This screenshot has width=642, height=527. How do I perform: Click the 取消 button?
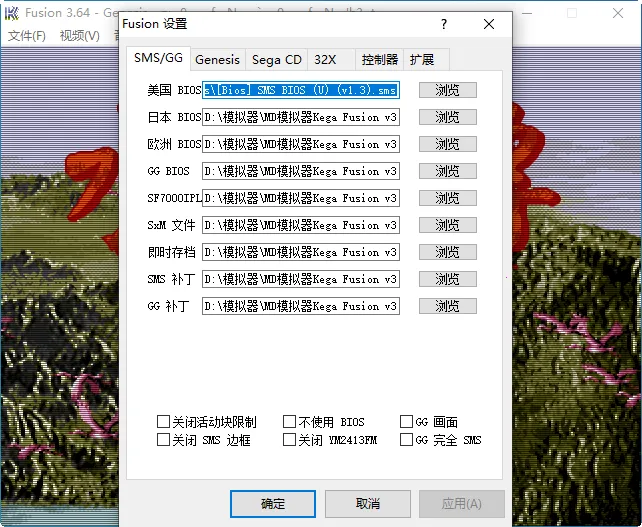367,504
